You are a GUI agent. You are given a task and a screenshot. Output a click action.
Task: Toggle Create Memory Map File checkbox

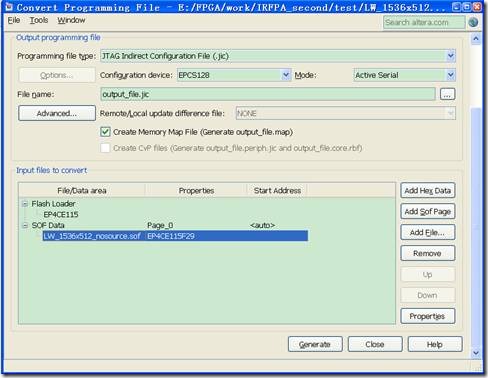pyautogui.click(x=105, y=132)
